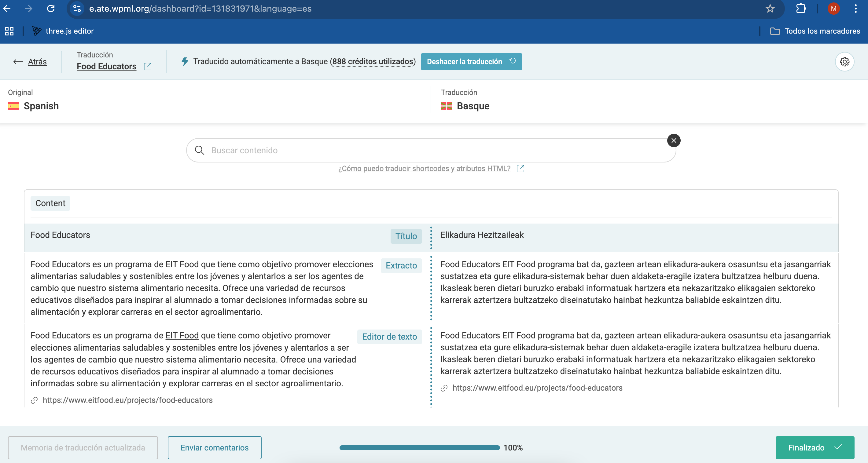Open the three.js editor bookmark

click(63, 31)
